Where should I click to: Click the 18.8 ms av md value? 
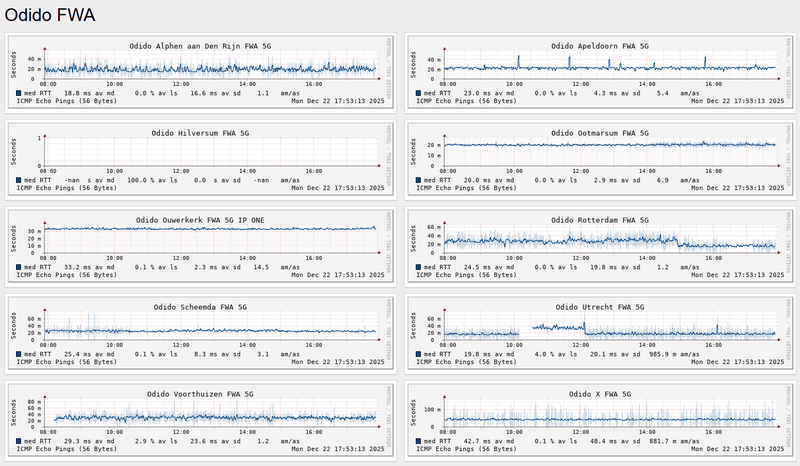pyautogui.click(x=89, y=93)
